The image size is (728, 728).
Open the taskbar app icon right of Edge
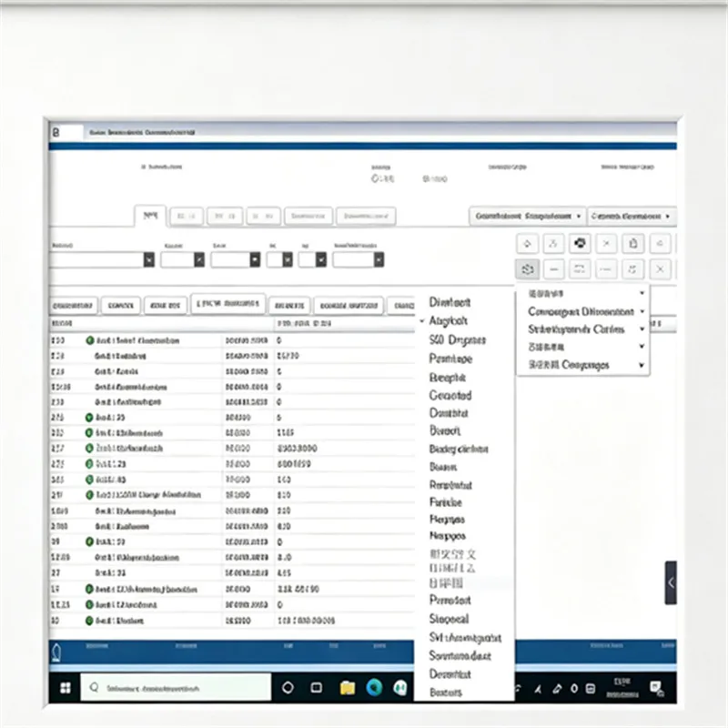[399, 688]
